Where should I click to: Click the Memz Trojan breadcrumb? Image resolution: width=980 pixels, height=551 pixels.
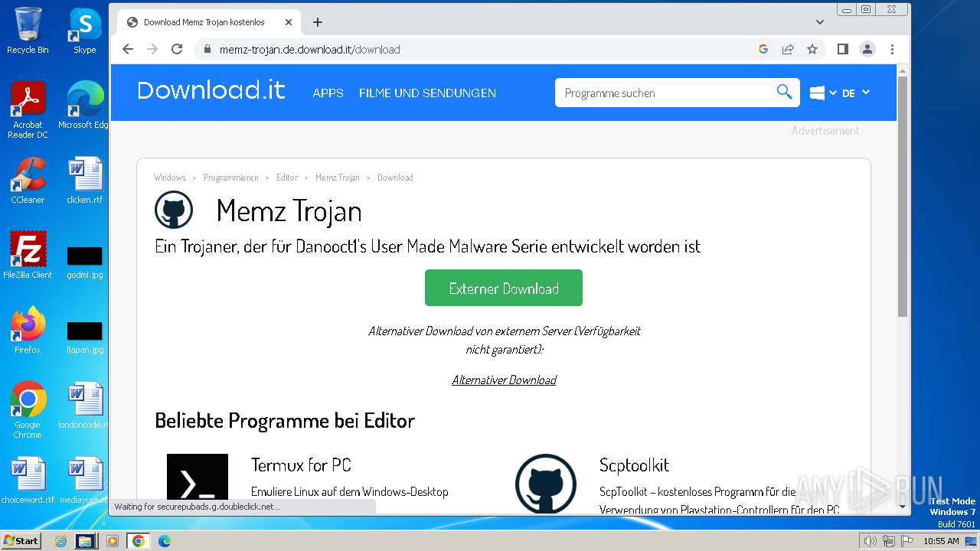click(338, 178)
